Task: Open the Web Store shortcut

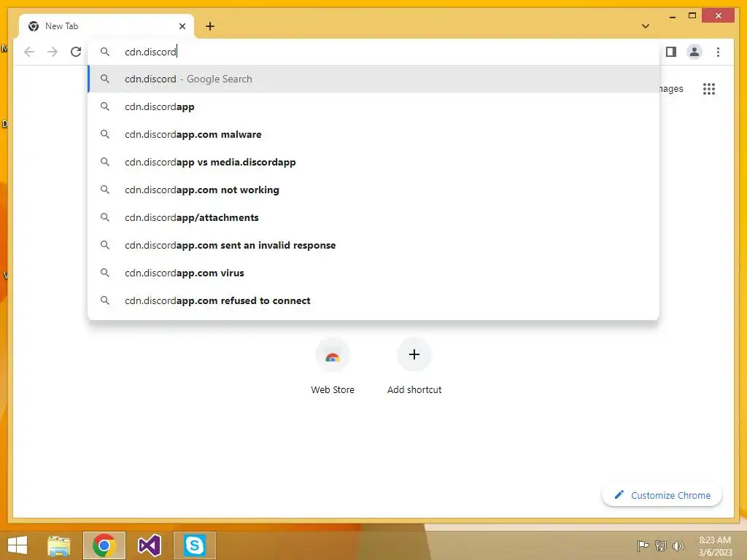Action: (333, 367)
